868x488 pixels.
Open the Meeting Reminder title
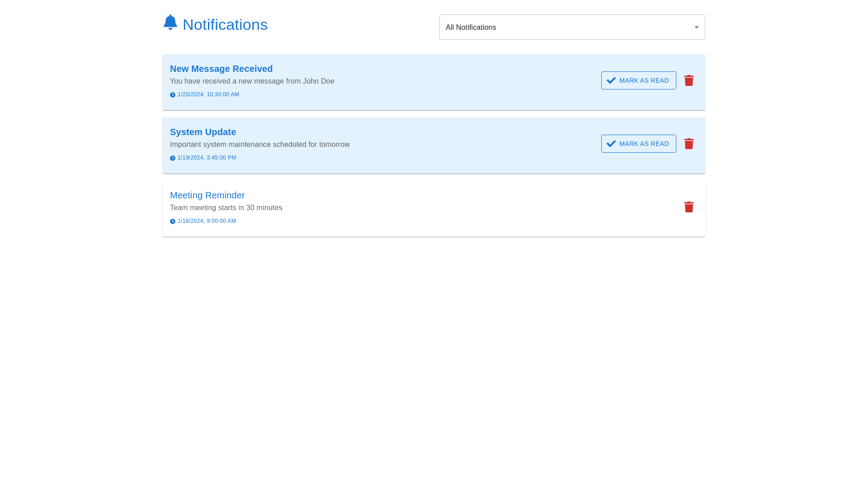click(207, 195)
